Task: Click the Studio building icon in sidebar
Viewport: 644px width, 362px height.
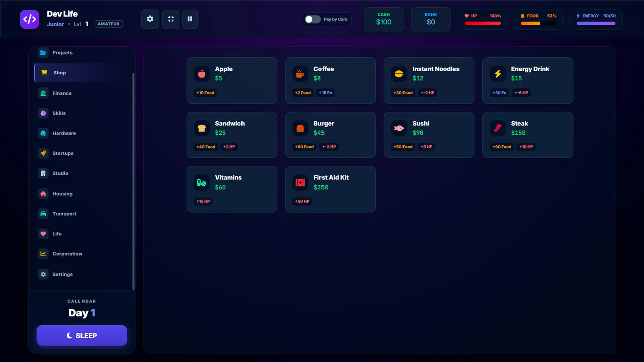Action: point(43,173)
